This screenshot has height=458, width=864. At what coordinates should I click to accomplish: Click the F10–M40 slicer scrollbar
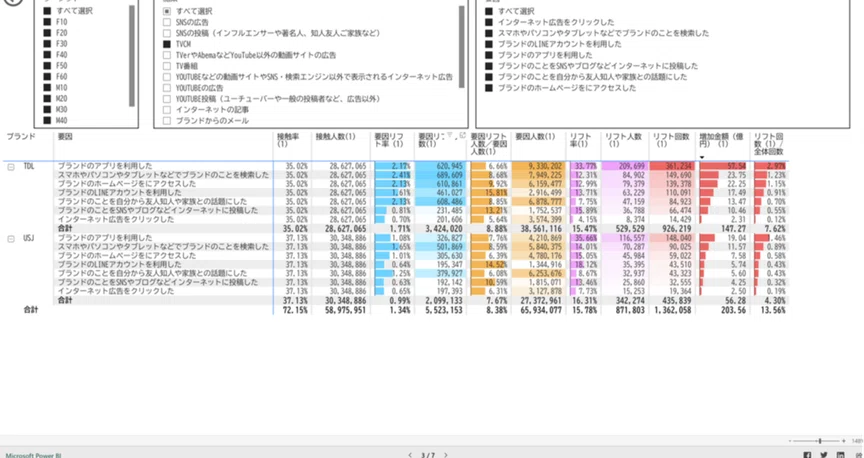click(132, 56)
